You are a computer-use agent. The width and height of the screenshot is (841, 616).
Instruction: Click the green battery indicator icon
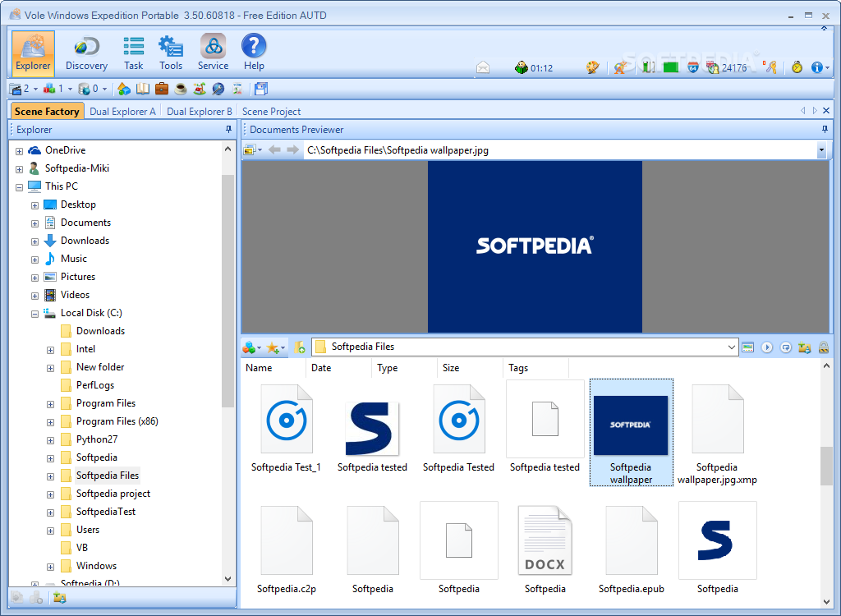tap(649, 67)
